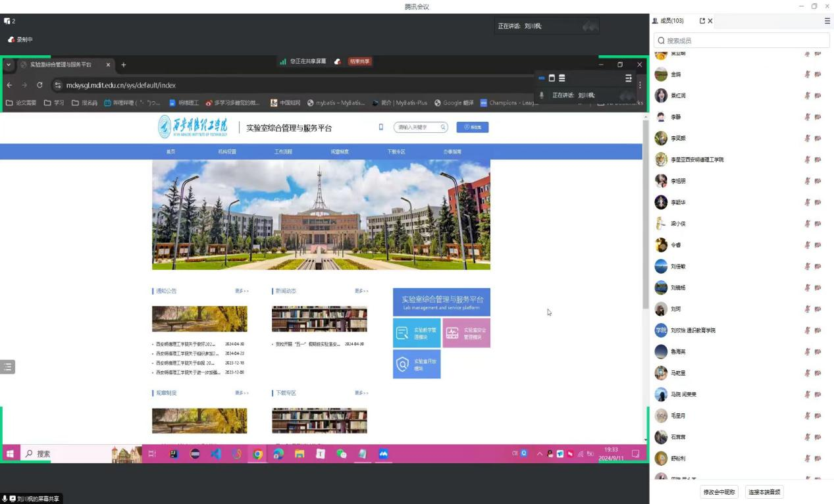Image resolution: width=834 pixels, height=504 pixels.
Task: Click the 修改会中昵称 button
Action: 719,492
